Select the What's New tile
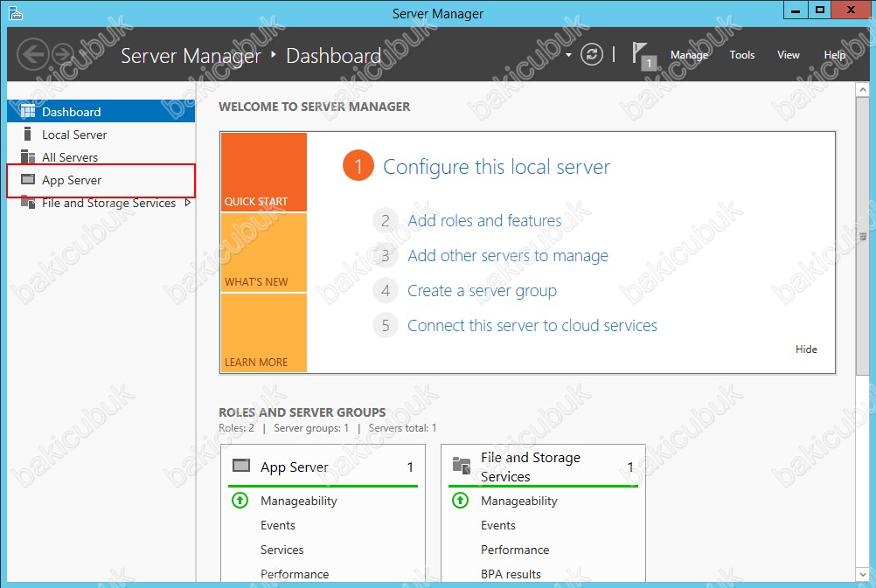The height and width of the screenshot is (588, 876). [264, 252]
